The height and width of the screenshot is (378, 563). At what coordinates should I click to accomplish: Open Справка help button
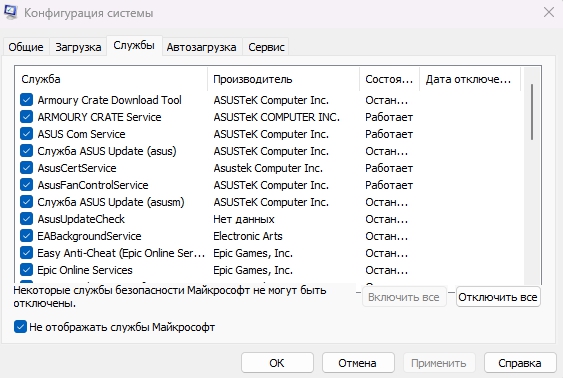[x=520, y=363]
